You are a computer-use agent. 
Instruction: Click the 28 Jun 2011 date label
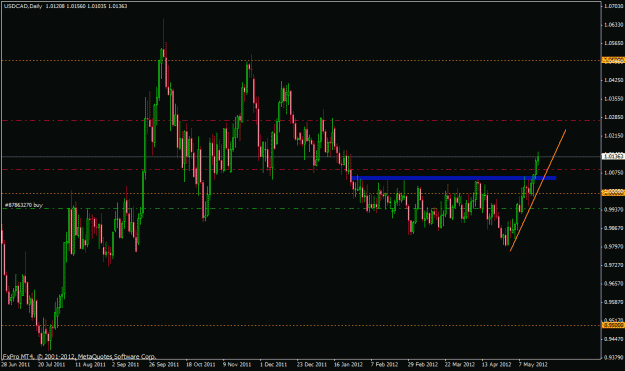point(16,365)
